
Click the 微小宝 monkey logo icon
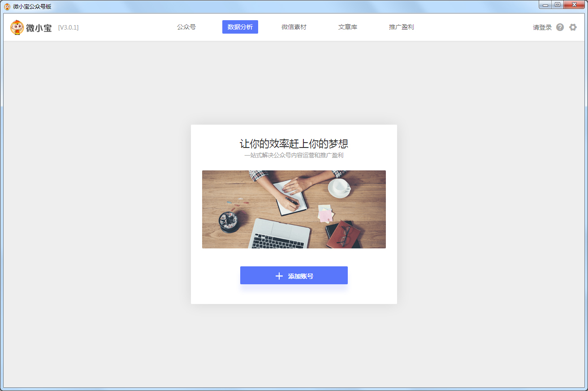(x=17, y=27)
